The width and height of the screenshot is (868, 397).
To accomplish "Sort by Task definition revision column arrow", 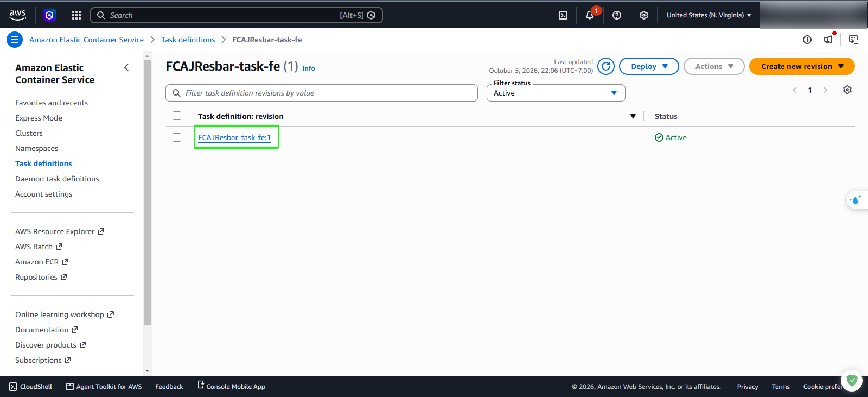I will click(633, 116).
